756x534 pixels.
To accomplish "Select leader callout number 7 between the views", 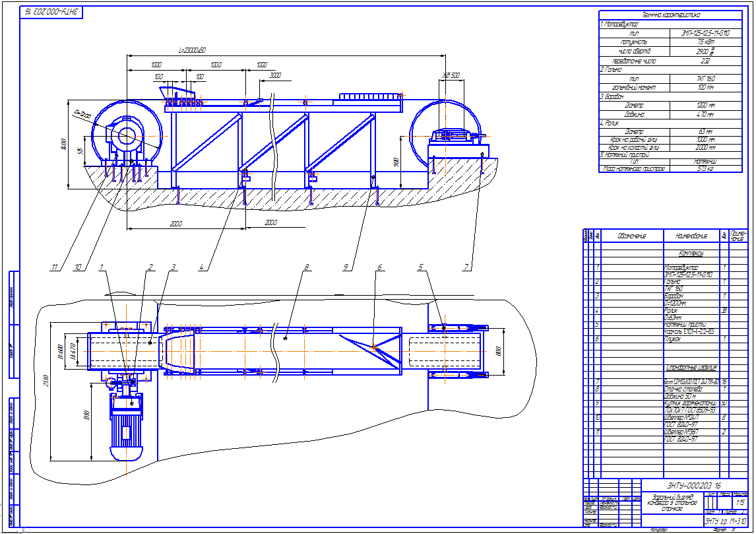I will pos(466,267).
